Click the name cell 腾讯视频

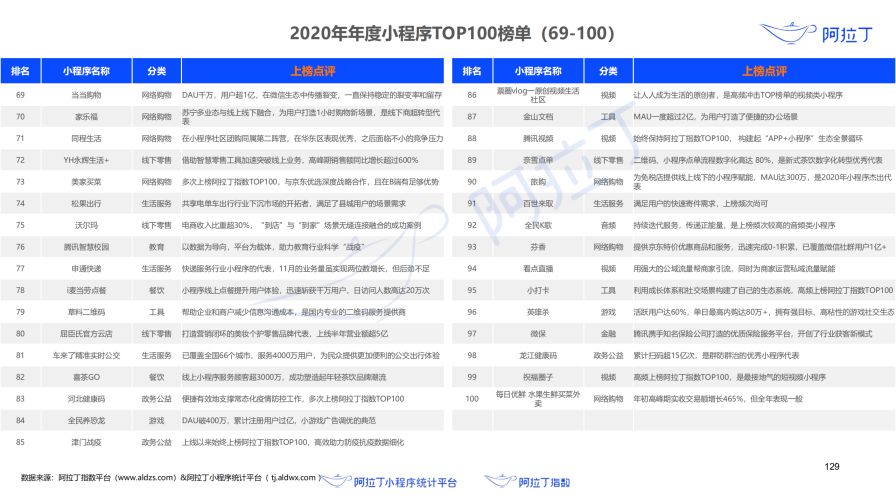coord(538,138)
